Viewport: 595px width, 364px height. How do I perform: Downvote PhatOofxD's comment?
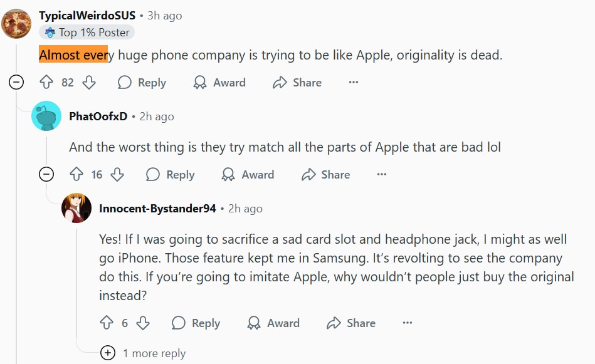click(117, 174)
